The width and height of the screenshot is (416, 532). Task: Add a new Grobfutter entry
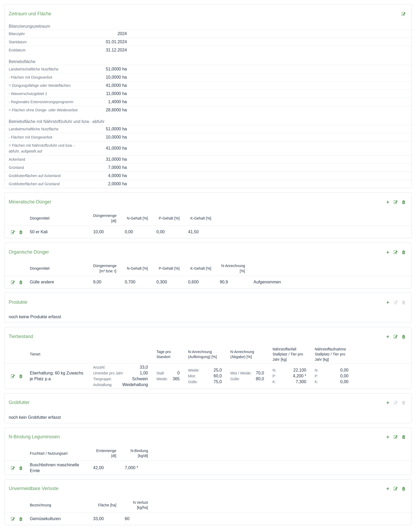coord(388,403)
